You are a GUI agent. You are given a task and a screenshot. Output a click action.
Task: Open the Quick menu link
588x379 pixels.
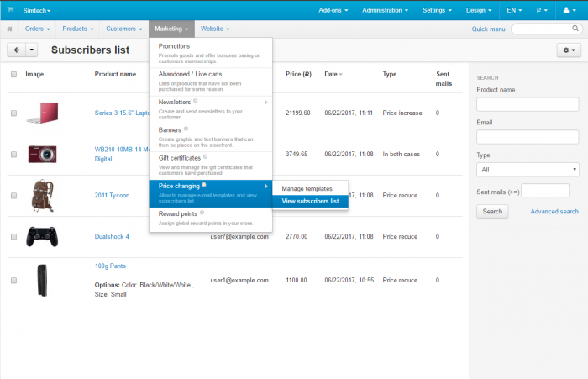tap(488, 29)
